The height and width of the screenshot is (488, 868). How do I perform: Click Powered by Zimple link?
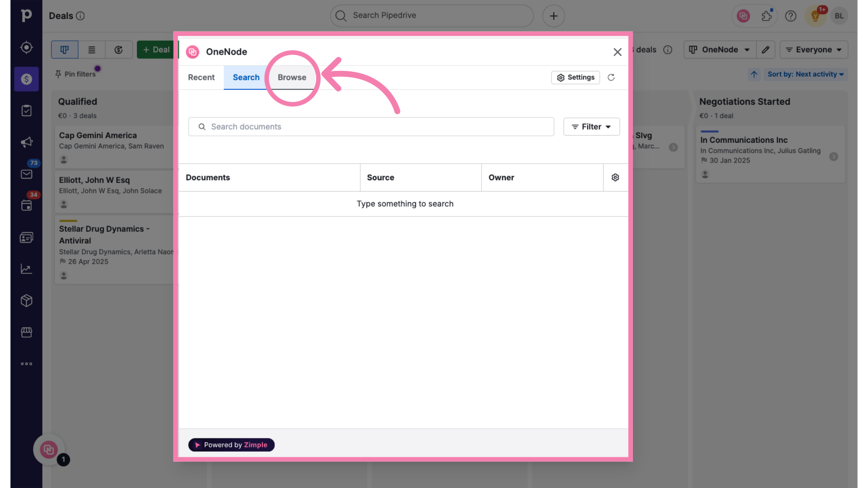click(x=231, y=445)
